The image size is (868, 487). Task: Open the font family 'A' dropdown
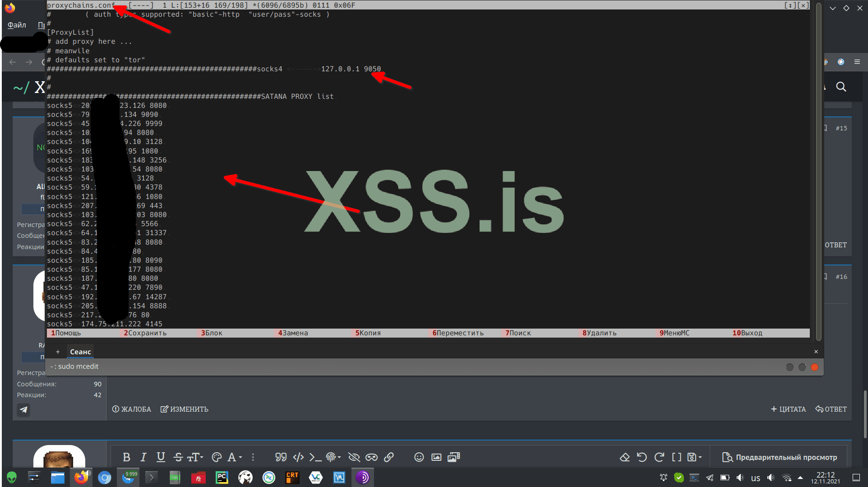235,457
